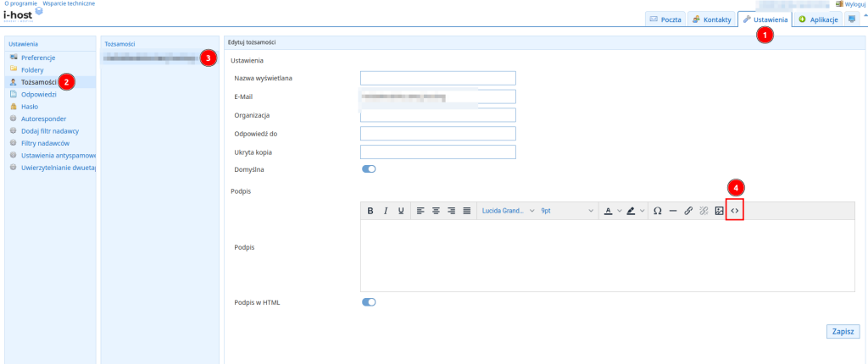
Task: Toggle bold formatting in signature editor
Action: (x=370, y=211)
